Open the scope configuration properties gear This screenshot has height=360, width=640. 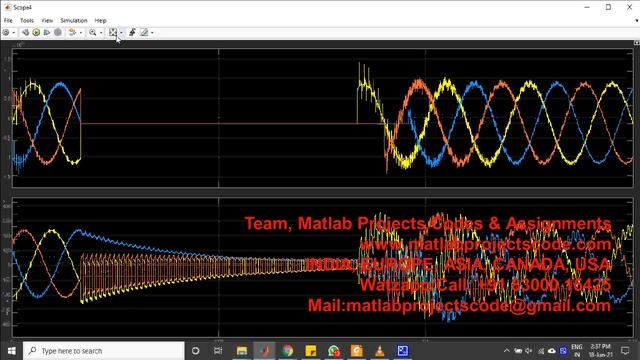click(6, 32)
